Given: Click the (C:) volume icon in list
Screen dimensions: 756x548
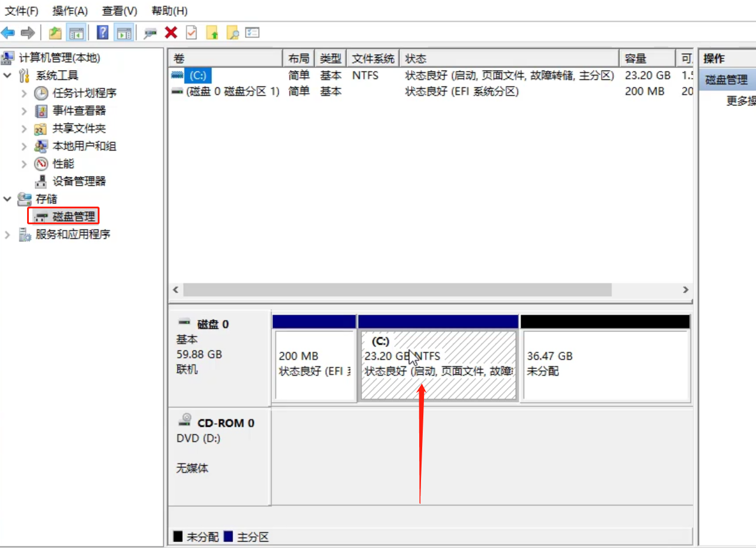Looking at the screenshot, I should point(177,75).
